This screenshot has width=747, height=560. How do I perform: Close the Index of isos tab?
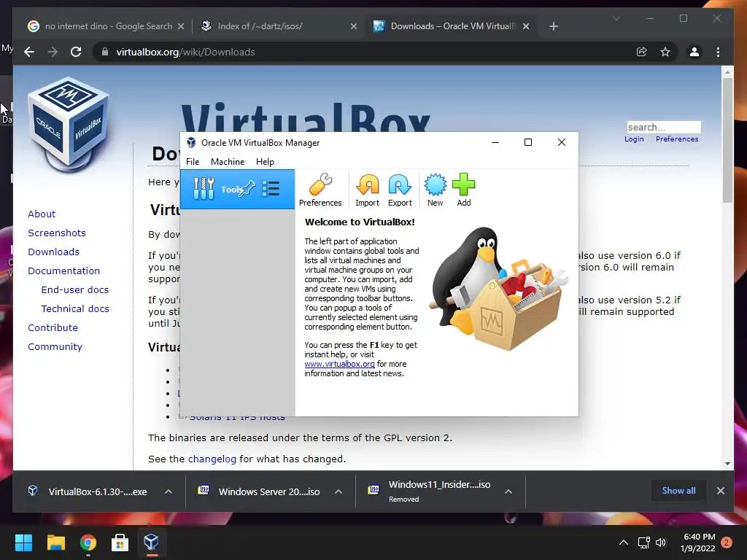point(354,26)
